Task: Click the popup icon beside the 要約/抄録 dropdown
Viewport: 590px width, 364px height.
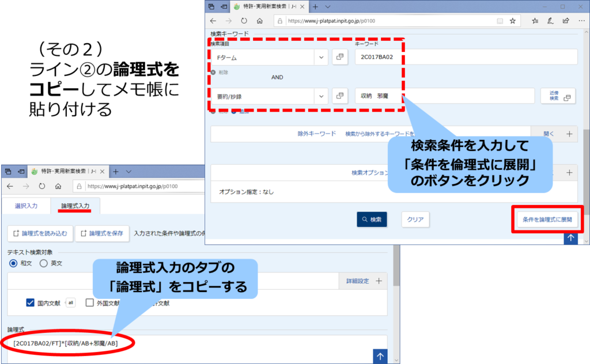Action: pyautogui.click(x=340, y=96)
